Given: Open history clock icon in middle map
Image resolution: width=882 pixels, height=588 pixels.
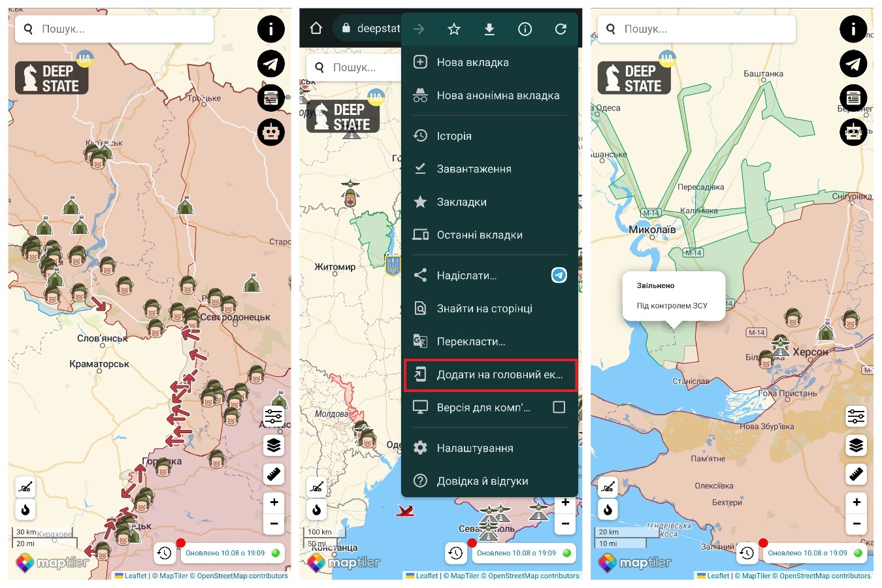Looking at the screenshot, I should pyautogui.click(x=456, y=553).
